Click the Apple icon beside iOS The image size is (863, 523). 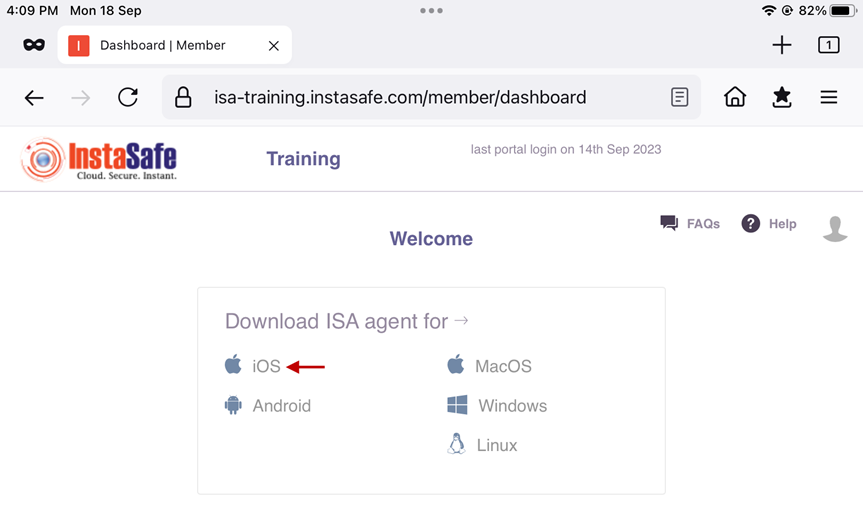click(x=233, y=364)
